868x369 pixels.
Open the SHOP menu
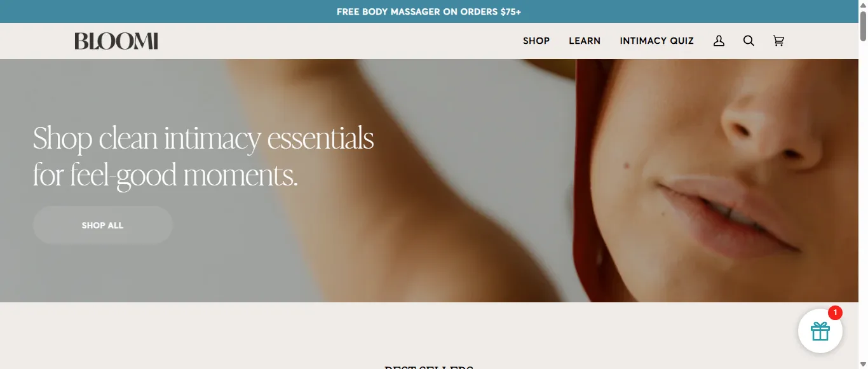(536, 41)
